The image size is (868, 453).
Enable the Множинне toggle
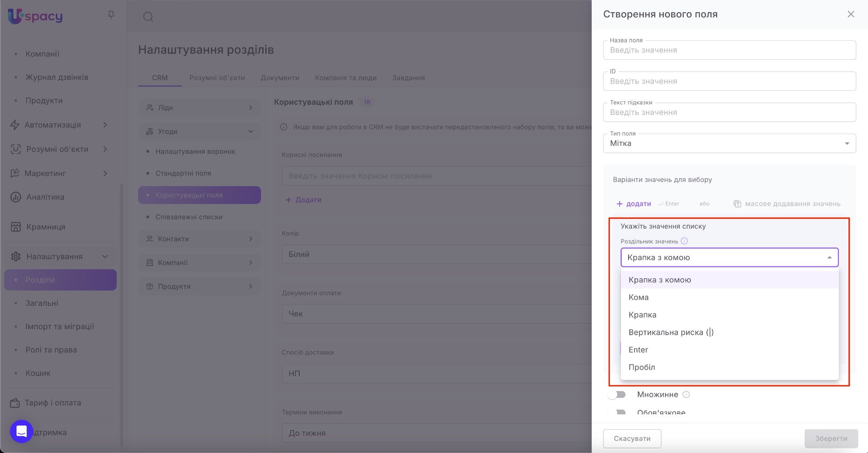click(x=617, y=394)
